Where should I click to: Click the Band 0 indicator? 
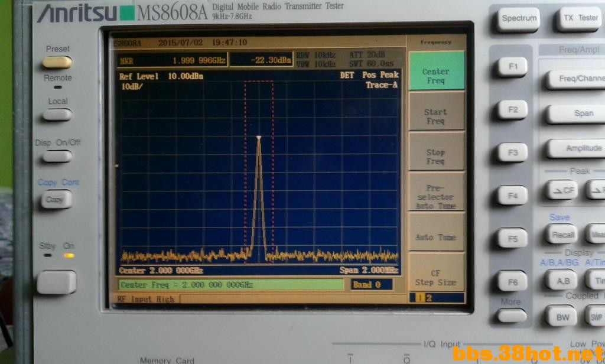(x=371, y=284)
